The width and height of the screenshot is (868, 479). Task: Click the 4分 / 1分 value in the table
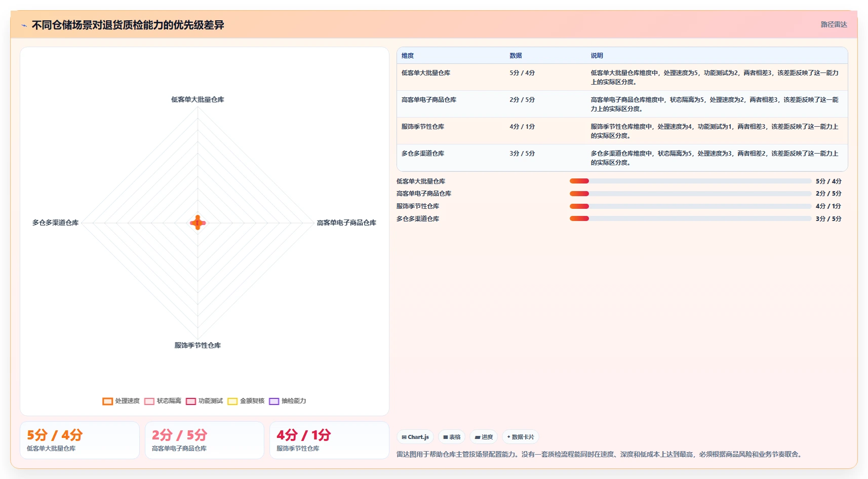tap(522, 127)
